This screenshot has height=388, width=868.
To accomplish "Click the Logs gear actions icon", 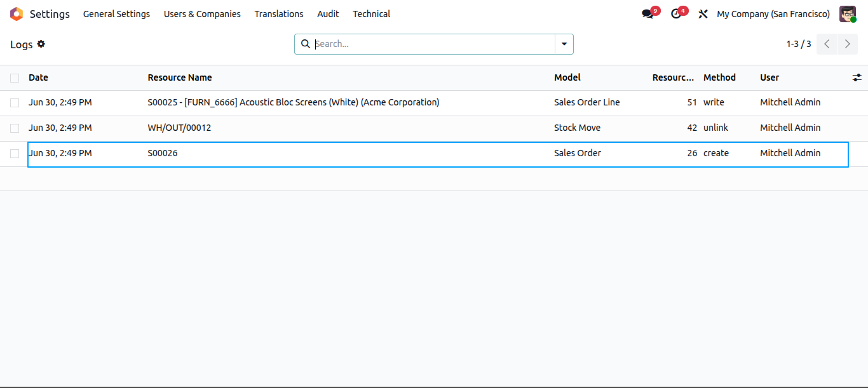I will click(x=41, y=44).
